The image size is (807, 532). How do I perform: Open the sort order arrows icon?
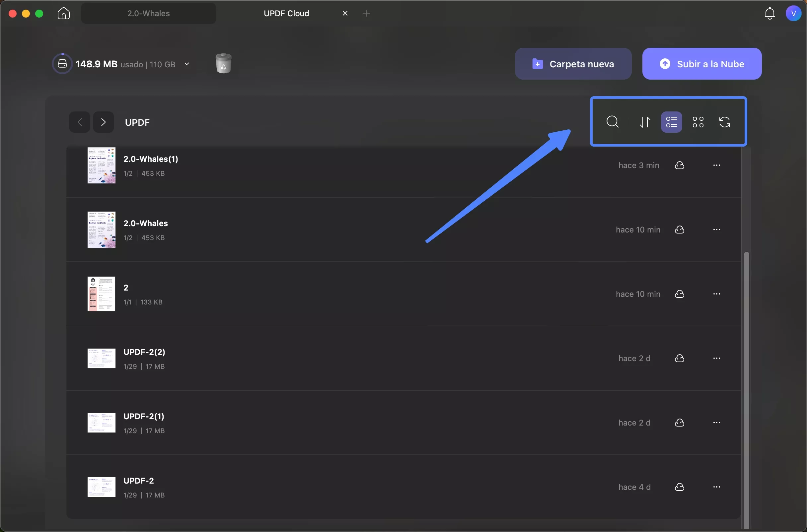point(645,122)
